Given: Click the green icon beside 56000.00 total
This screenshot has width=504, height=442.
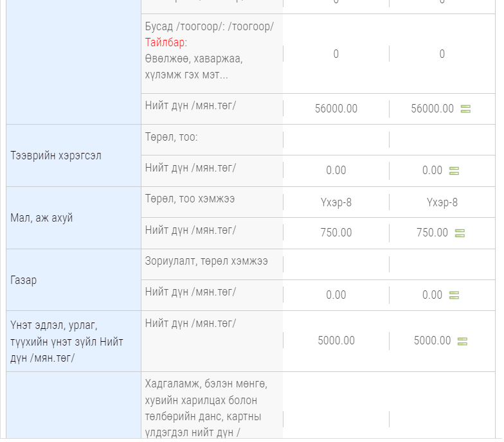Looking at the screenshot, I should point(465,109).
